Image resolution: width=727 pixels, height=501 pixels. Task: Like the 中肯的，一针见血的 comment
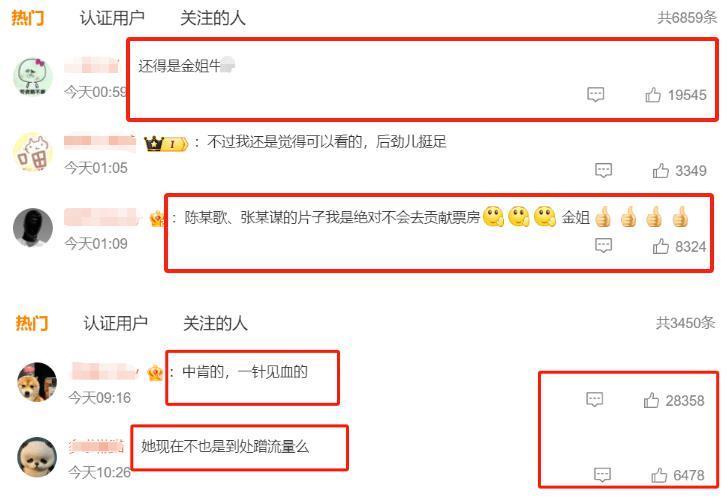[x=651, y=400]
